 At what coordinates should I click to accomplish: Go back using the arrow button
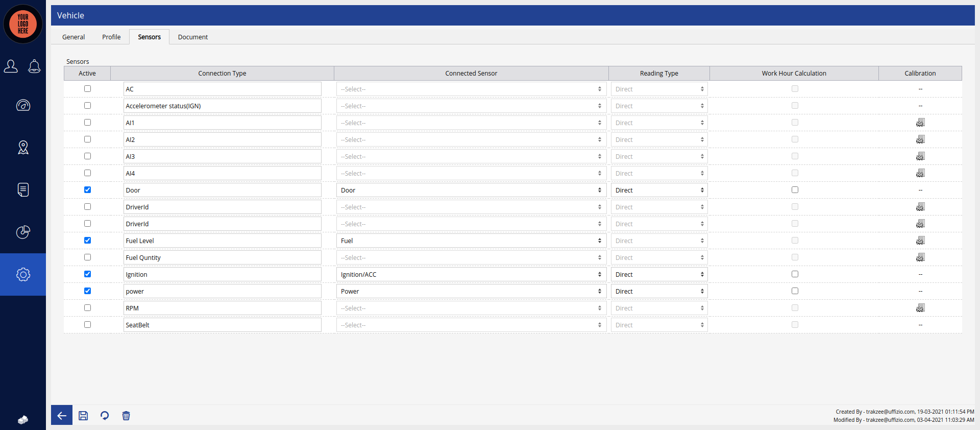[62, 415]
